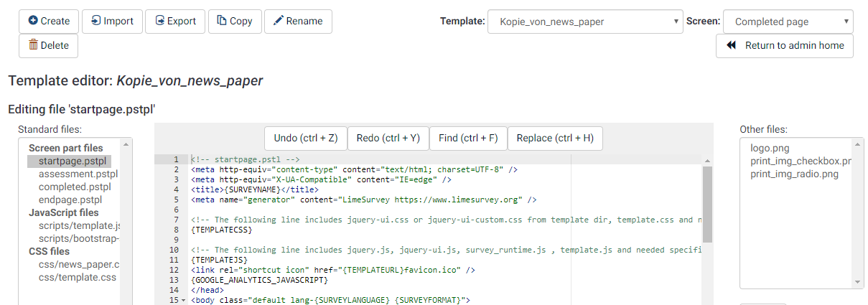Click the Copy template button
Viewport: 868px width, 305px height.
click(x=235, y=22)
